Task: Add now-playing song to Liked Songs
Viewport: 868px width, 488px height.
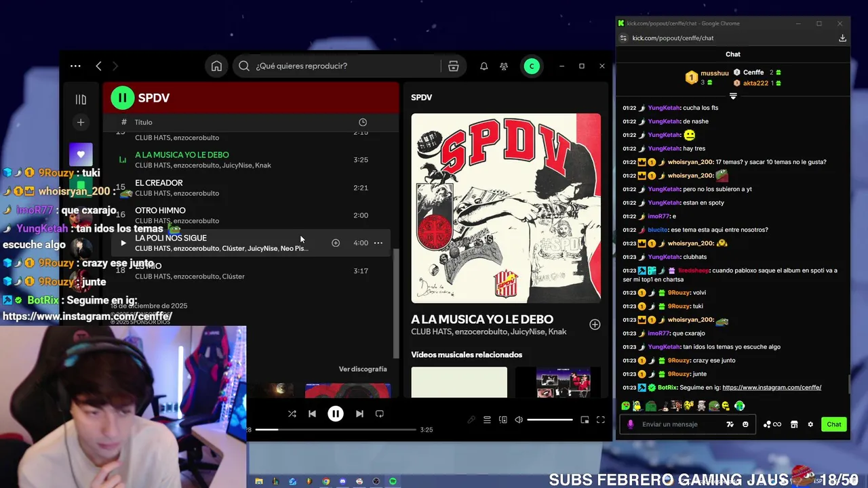Action: coord(595,325)
